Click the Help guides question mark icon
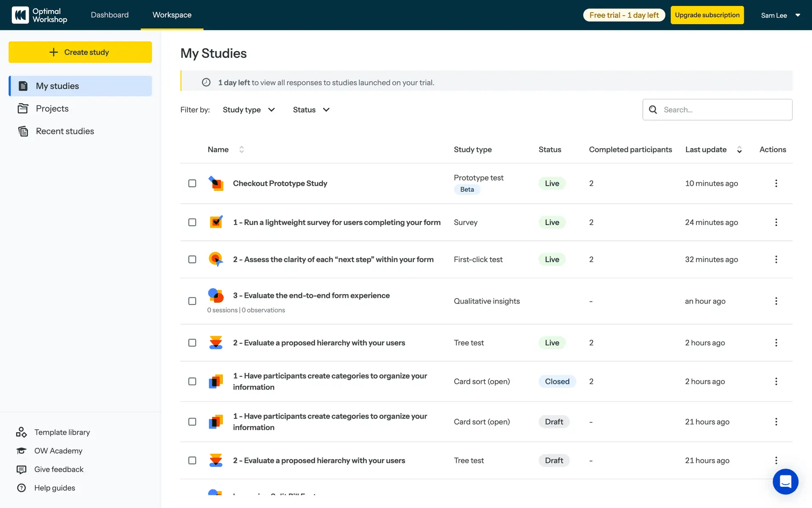Image resolution: width=812 pixels, height=508 pixels. point(22,488)
